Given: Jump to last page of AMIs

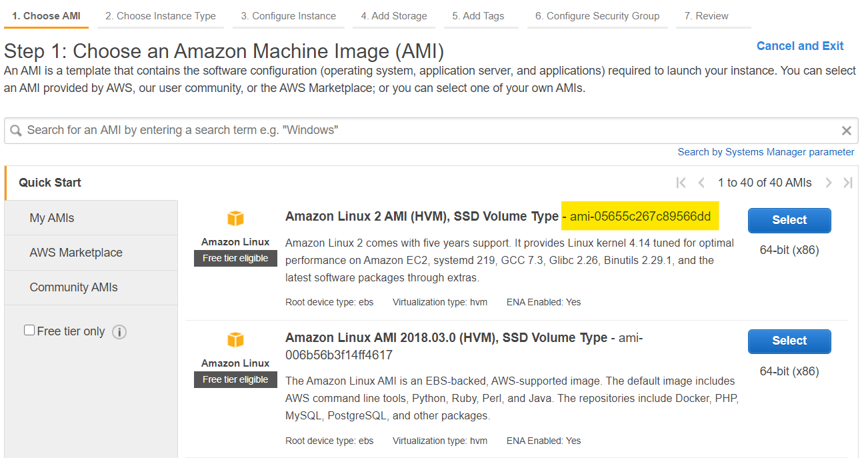Looking at the screenshot, I should pyautogui.click(x=848, y=183).
